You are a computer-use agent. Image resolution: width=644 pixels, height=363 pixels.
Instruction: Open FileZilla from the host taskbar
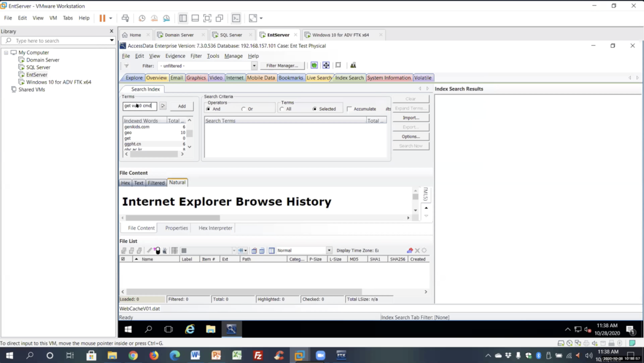point(258,355)
